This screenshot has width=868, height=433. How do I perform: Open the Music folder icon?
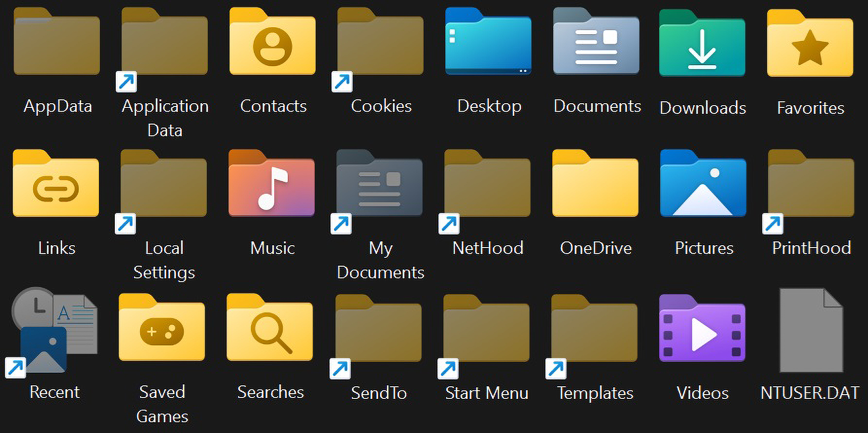[271, 183]
